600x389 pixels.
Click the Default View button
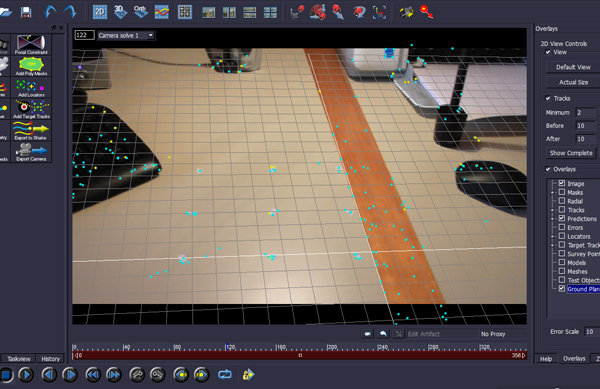pyautogui.click(x=573, y=67)
